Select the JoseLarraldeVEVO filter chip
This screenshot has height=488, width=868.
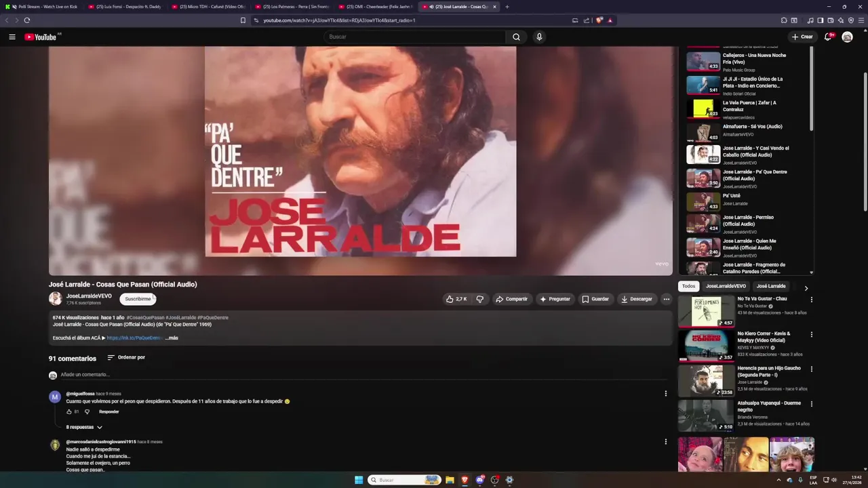click(x=726, y=286)
